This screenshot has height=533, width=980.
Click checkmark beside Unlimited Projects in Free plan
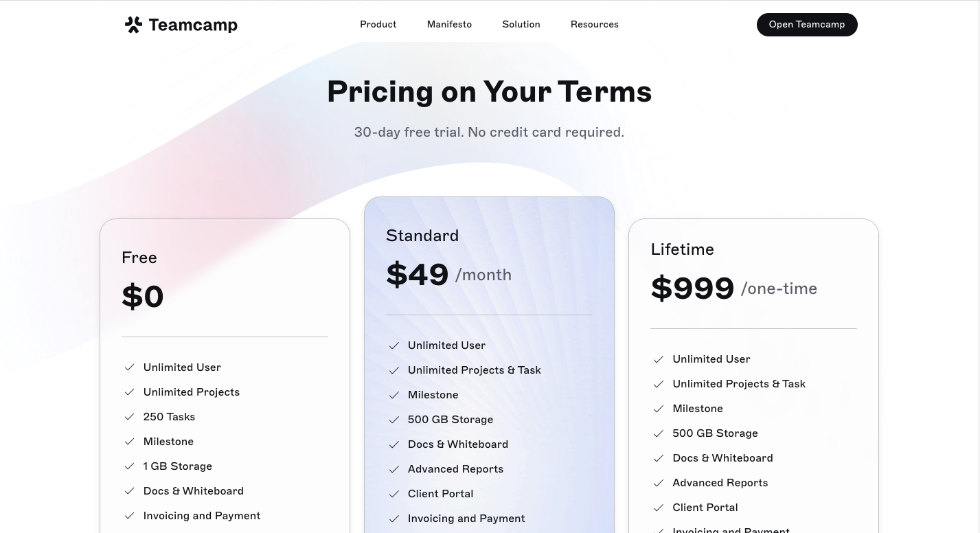tap(129, 392)
